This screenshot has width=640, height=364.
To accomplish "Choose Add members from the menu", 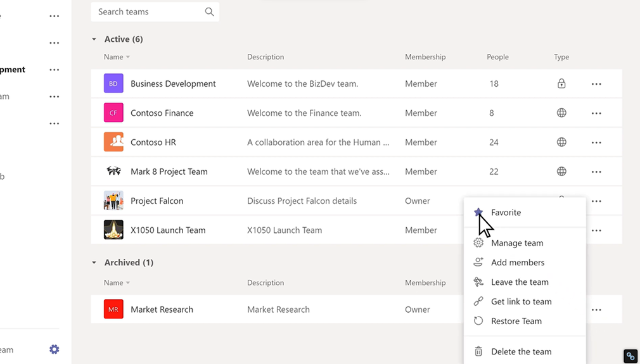I will [525, 263].
